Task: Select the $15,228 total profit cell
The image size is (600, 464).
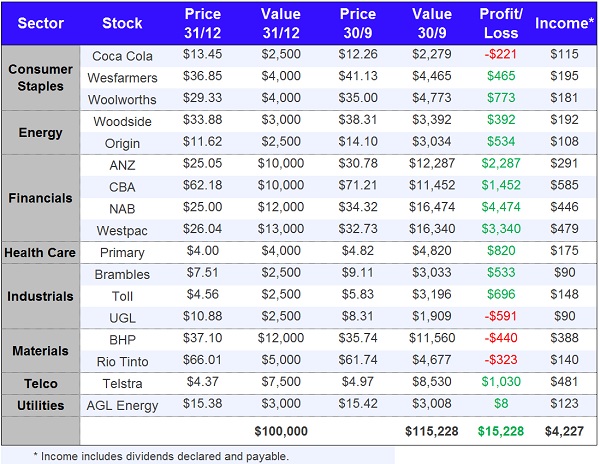Action: pyautogui.click(x=500, y=430)
